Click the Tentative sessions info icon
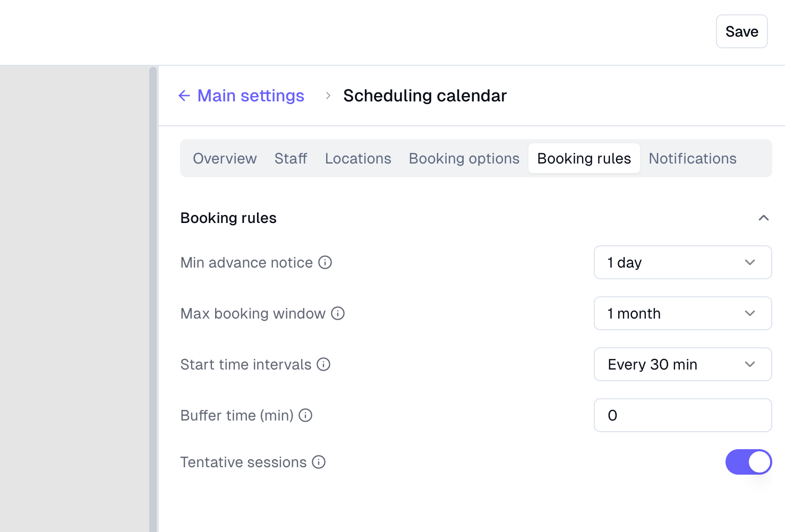This screenshot has width=785, height=532. (x=319, y=462)
